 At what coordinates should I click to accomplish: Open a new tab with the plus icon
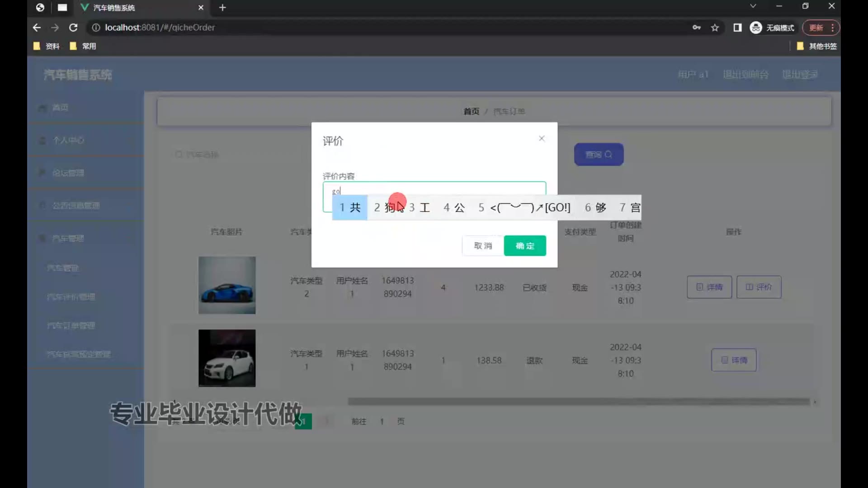click(222, 7)
